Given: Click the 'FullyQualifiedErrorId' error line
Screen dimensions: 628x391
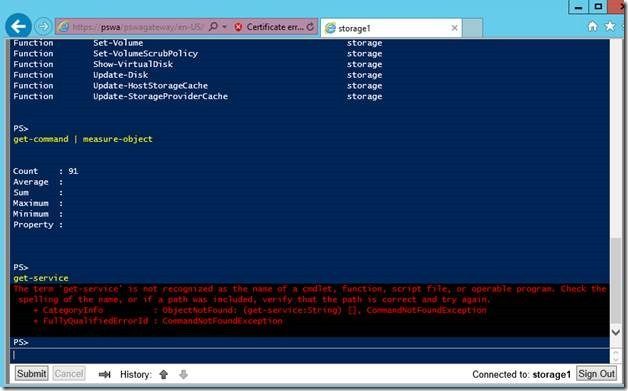Looking at the screenshot, I should 159,321.
